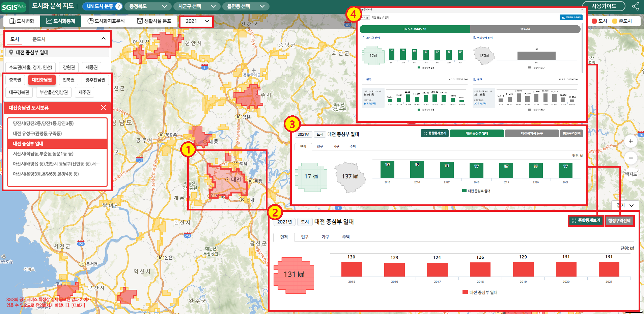Zoom in the map with plus button
This screenshot has height=314, width=644.
coord(631,141)
